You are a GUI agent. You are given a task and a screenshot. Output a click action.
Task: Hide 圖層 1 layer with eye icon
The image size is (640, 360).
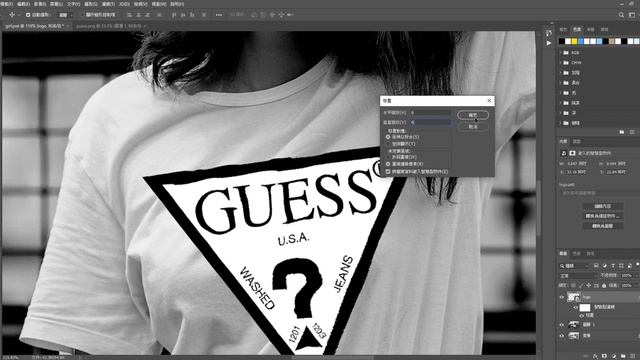pos(562,325)
